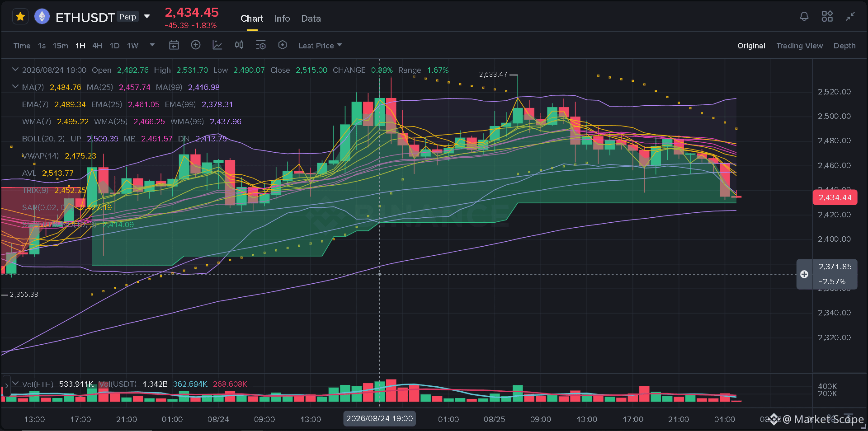Click the 2,500.00 price axis label
The height and width of the screenshot is (431, 868).
pos(834,116)
